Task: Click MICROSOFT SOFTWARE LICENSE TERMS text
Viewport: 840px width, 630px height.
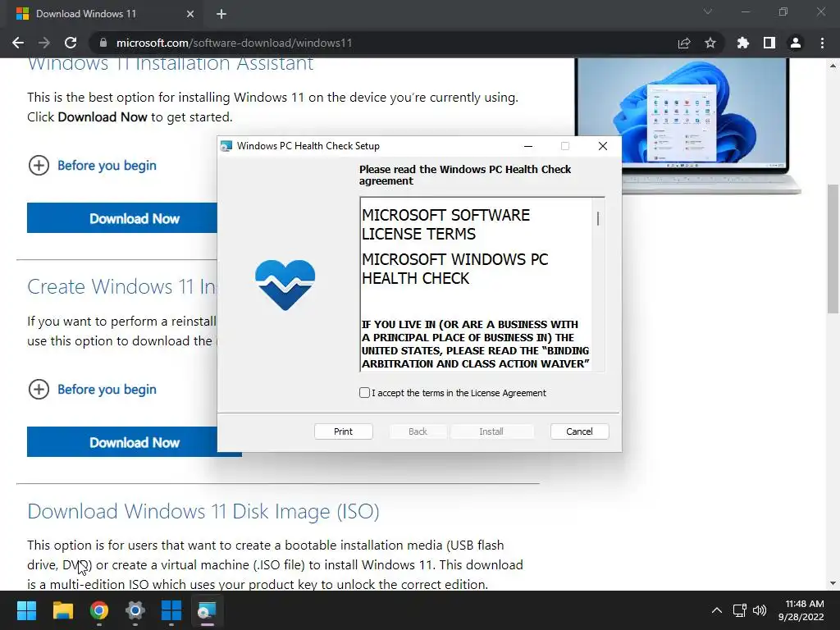Action: (445, 225)
